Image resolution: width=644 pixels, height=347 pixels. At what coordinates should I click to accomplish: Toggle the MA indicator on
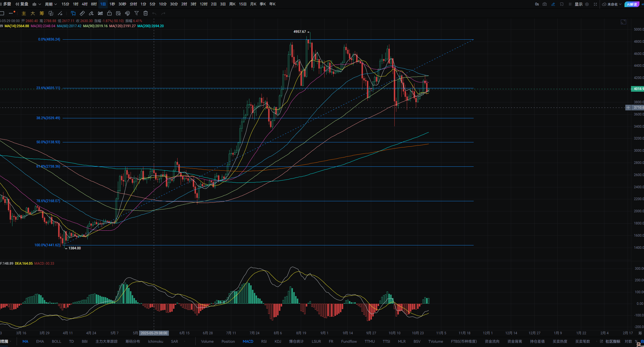pos(25,341)
